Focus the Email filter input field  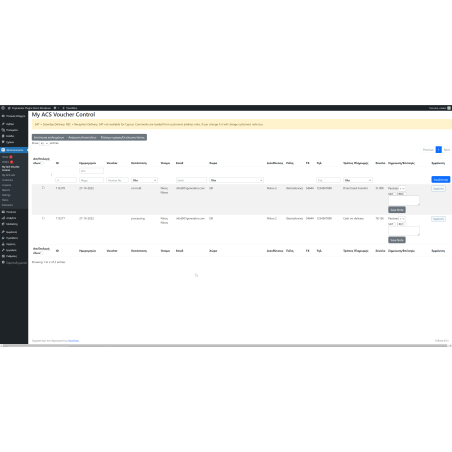coord(191,180)
